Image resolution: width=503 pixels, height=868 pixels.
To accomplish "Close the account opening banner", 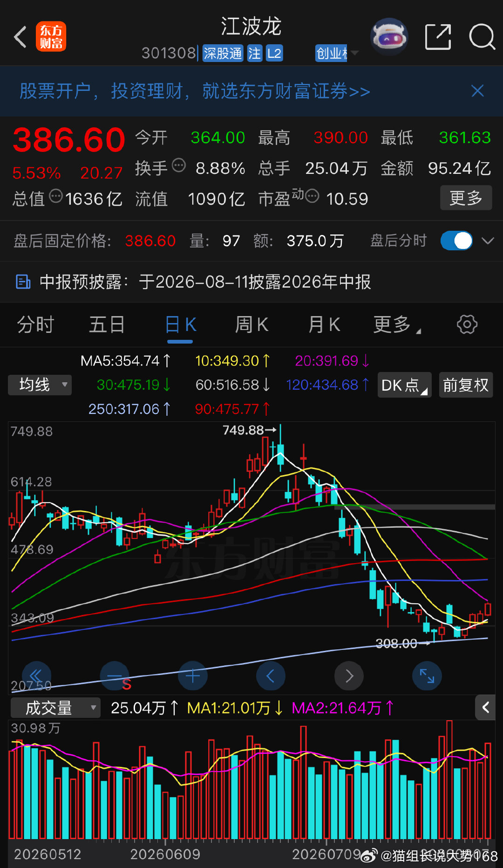I will tap(477, 91).
